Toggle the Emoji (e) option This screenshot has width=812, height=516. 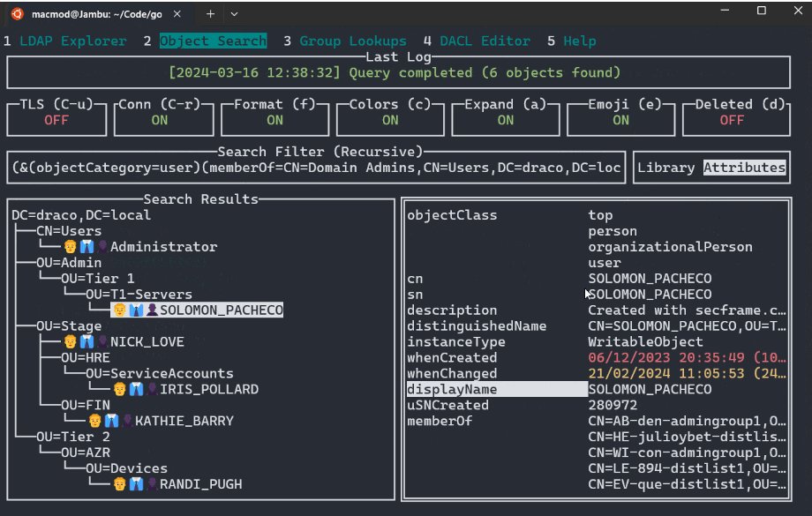coord(620,120)
